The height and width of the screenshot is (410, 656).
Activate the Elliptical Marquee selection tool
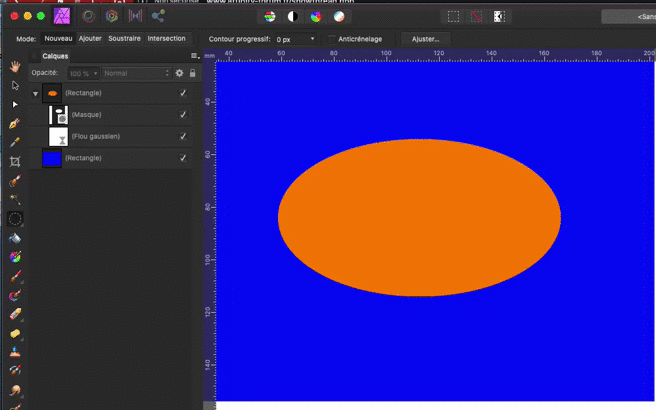[x=15, y=218]
